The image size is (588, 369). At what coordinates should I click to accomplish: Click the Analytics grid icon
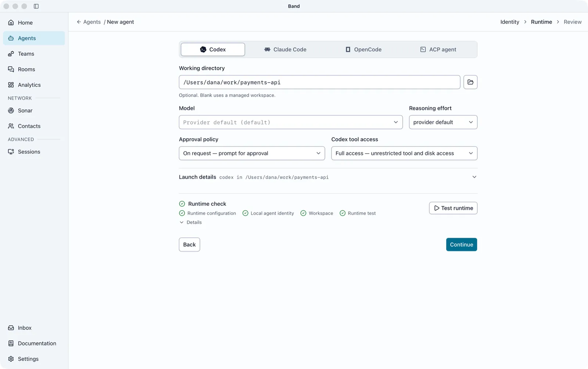(11, 85)
